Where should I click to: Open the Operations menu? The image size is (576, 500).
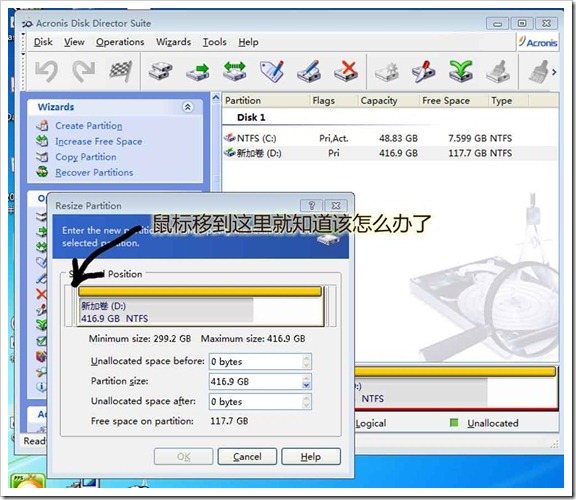[120, 42]
